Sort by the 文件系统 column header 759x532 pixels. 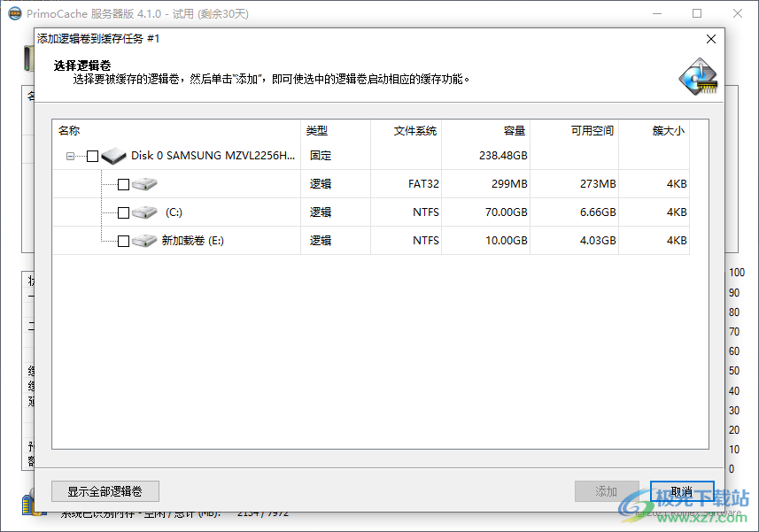pyautogui.click(x=407, y=131)
